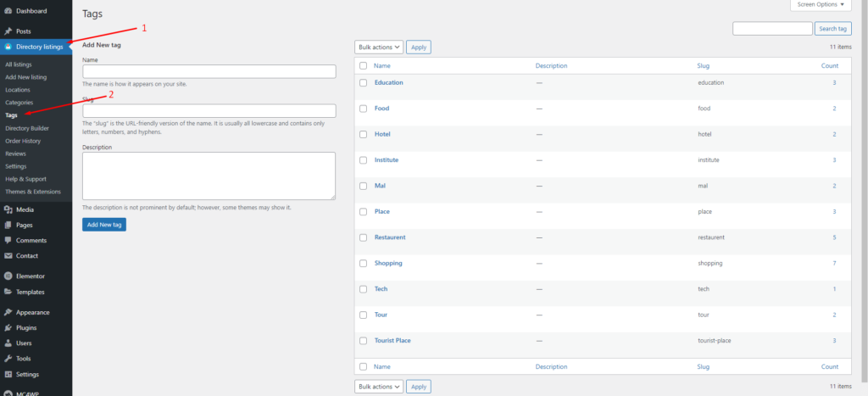Open Add New listing submenu item
Viewport: 868px width, 396px height.
coord(26,77)
